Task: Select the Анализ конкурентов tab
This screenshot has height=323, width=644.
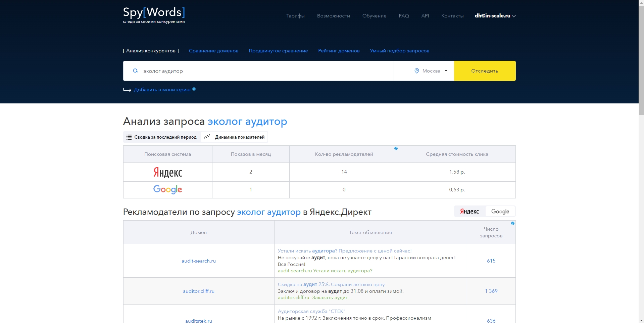Action: (151, 51)
